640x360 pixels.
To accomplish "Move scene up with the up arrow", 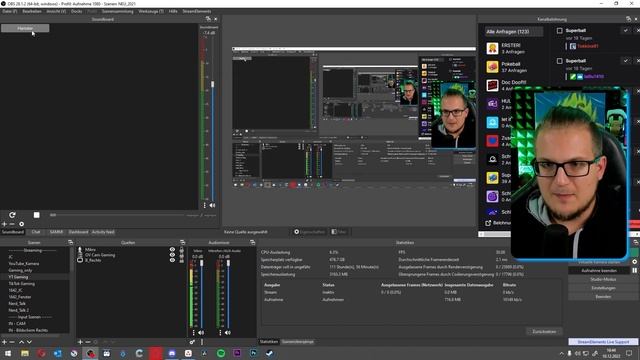I will coord(21,342).
